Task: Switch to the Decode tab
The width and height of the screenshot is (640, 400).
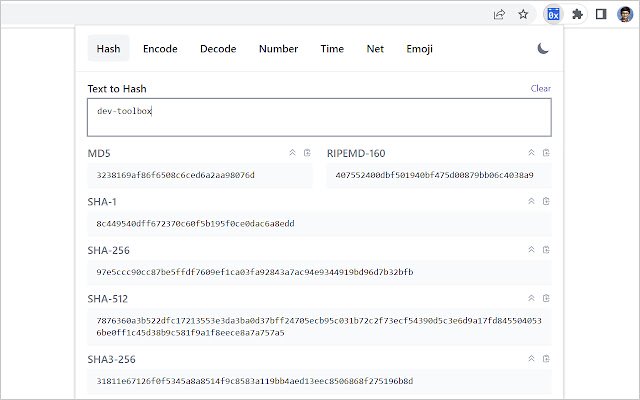Action: coord(218,49)
